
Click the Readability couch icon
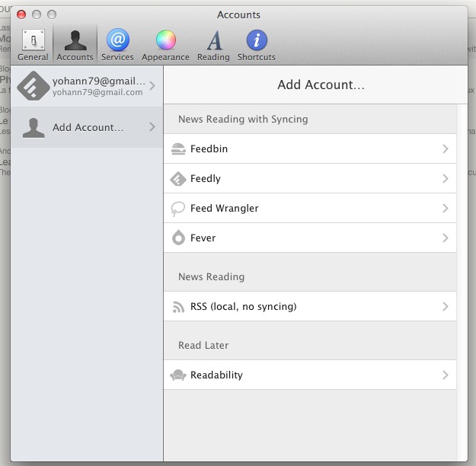pos(178,375)
